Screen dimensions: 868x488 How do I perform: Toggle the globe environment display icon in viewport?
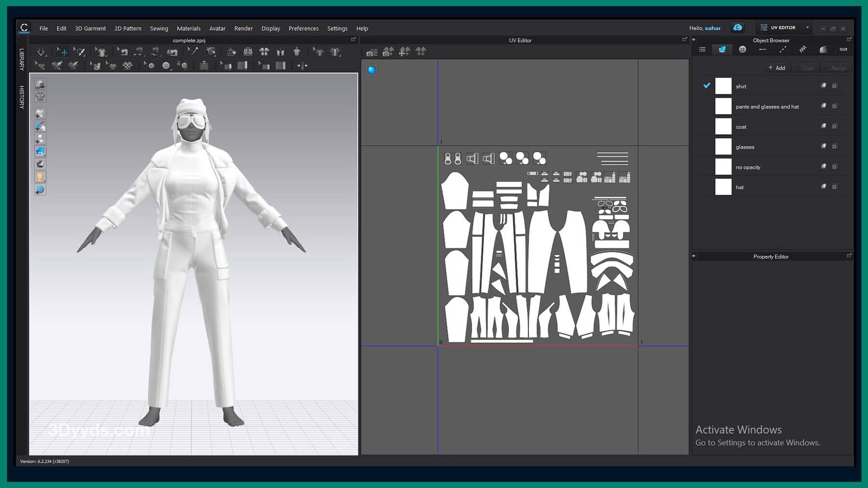point(40,190)
